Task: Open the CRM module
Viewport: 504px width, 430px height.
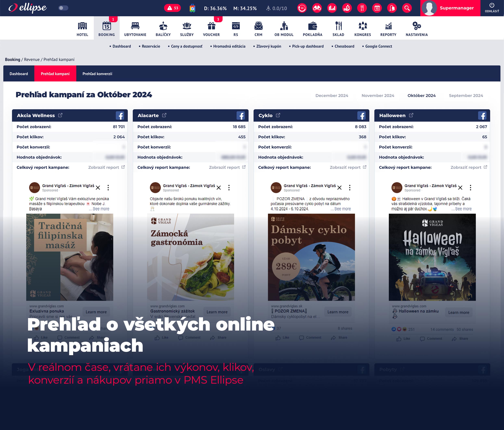Action: pyautogui.click(x=258, y=29)
